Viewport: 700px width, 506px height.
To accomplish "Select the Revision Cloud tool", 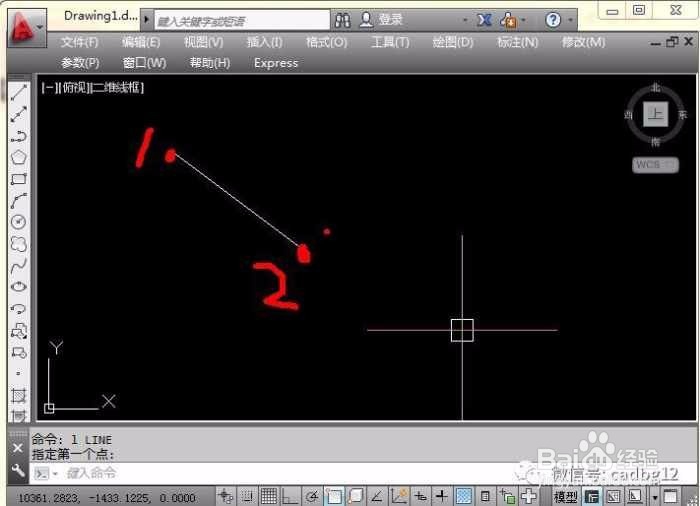I will pyautogui.click(x=19, y=244).
